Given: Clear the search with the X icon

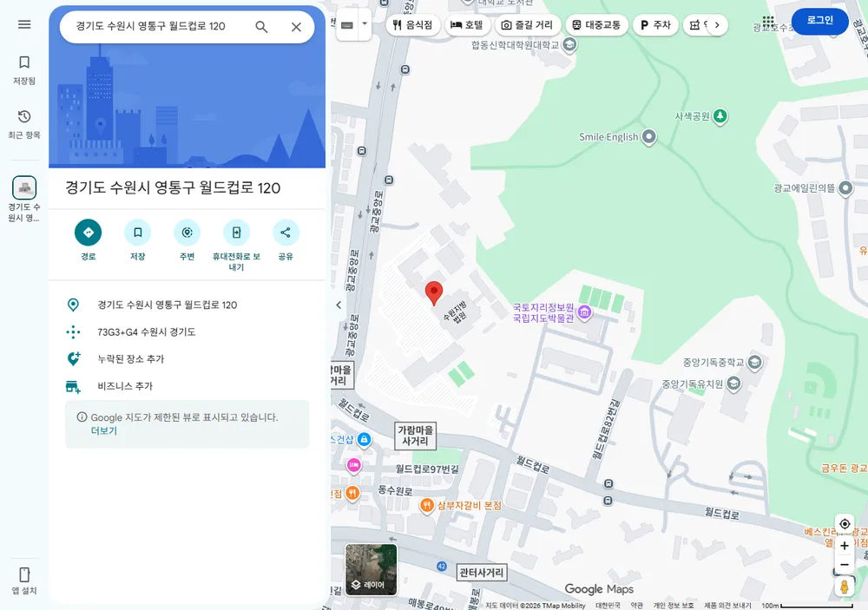Looking at the screenshot, I should point(296,27).
